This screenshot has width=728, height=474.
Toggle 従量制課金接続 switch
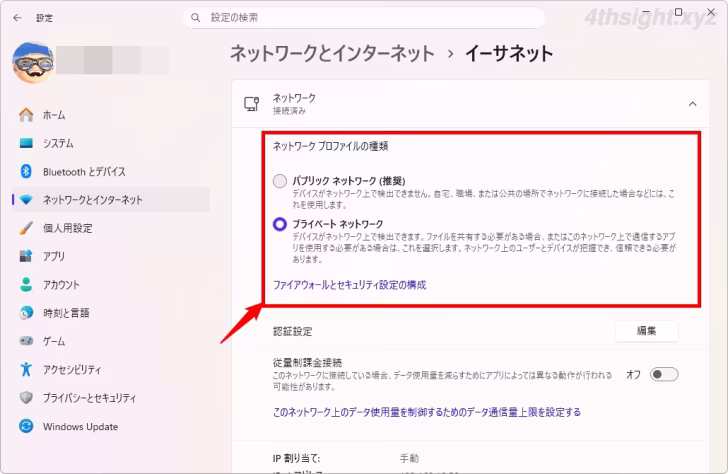point(664,374)
